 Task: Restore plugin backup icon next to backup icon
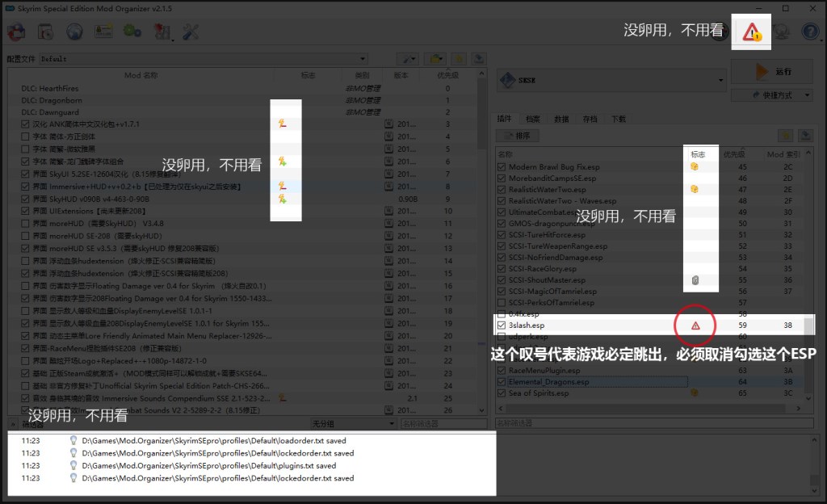(x=805, y=135)
